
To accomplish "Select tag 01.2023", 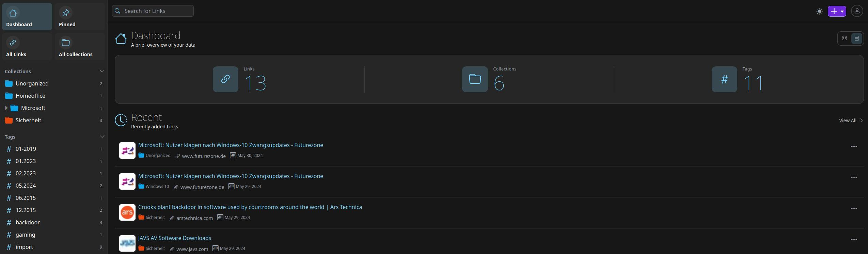I will click(x=54, y=161).
